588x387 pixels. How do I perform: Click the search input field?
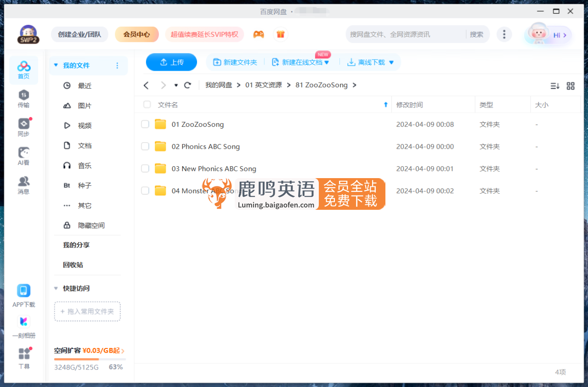coord(407,34)
